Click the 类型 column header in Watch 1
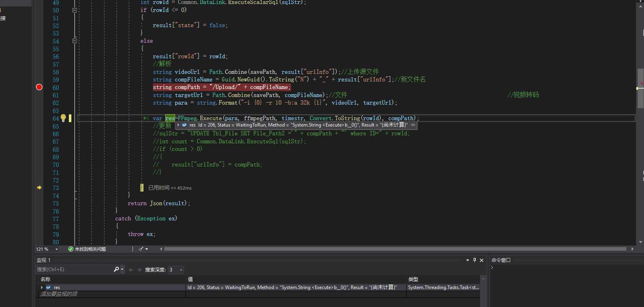The width and height of the screenshot is (644, 307). point(413,279)
